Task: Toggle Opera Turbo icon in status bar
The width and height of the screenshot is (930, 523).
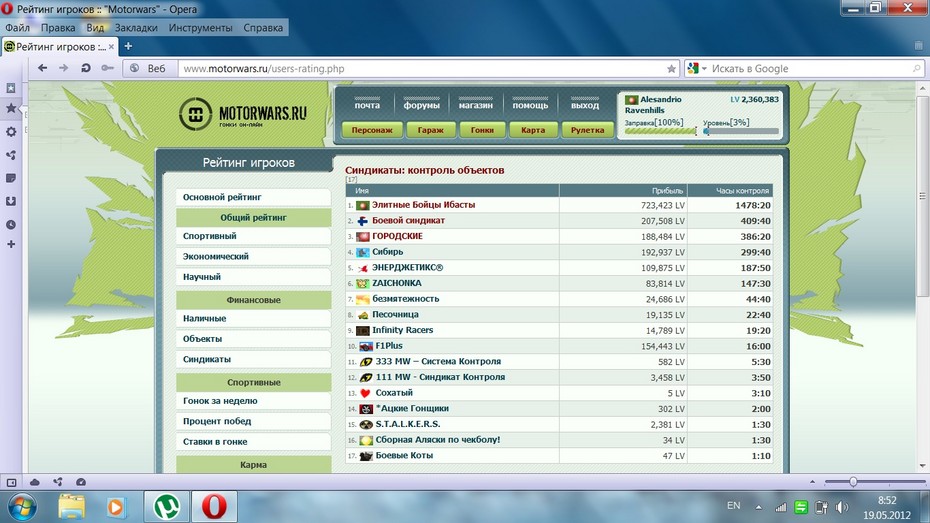Action: pyautogui.click(x=81, y=482)
